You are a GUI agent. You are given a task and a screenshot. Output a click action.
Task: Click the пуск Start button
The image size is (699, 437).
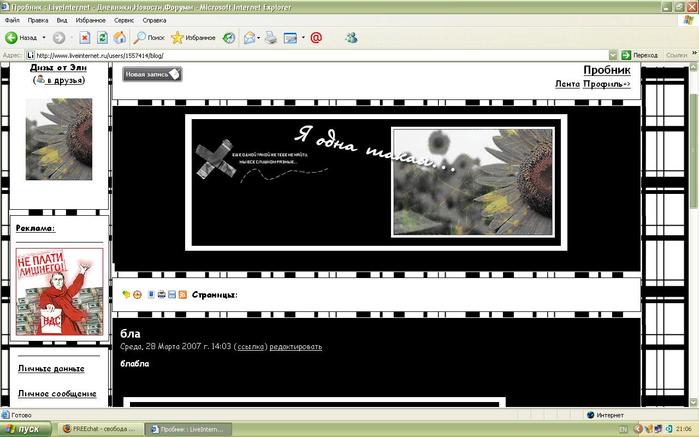coord(26,429)
